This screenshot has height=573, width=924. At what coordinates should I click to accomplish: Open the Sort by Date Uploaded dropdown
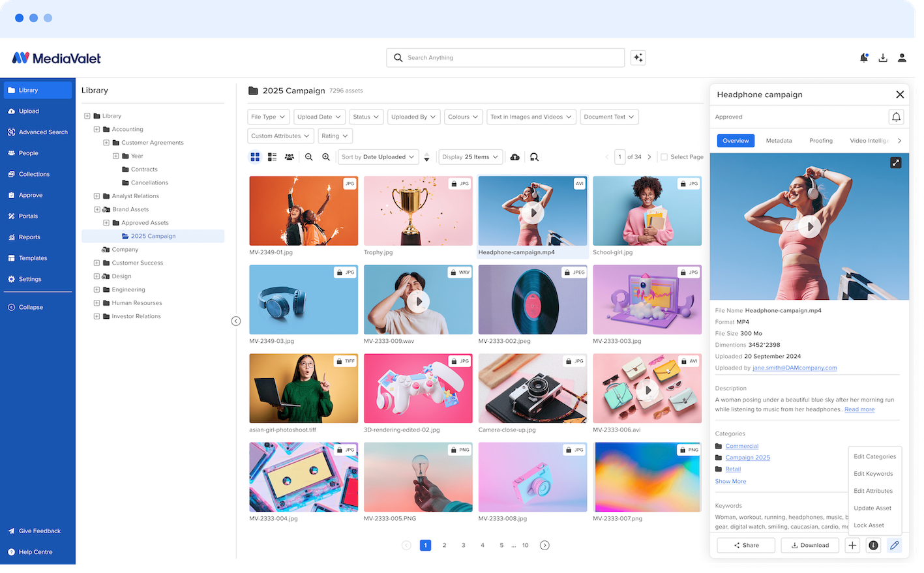378,157
